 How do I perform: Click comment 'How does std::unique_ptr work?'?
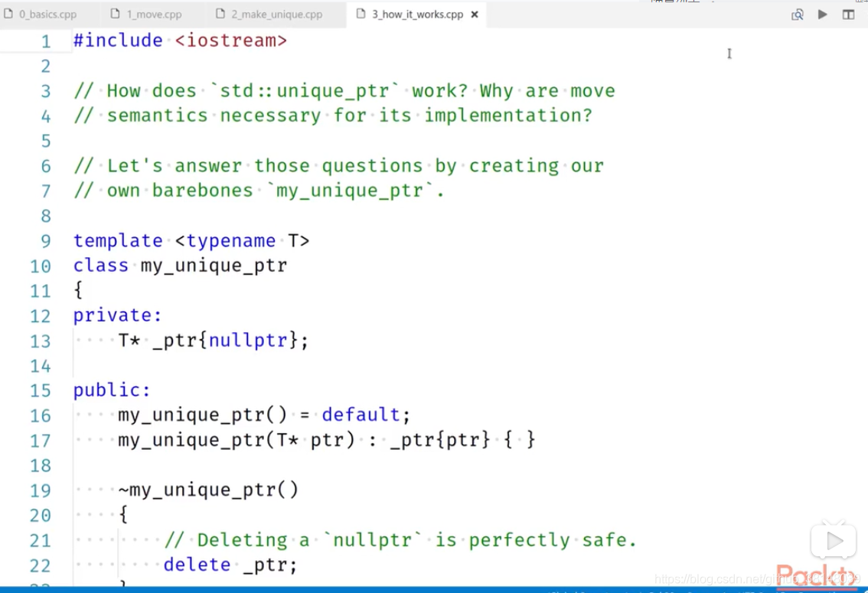click(271, 91)
